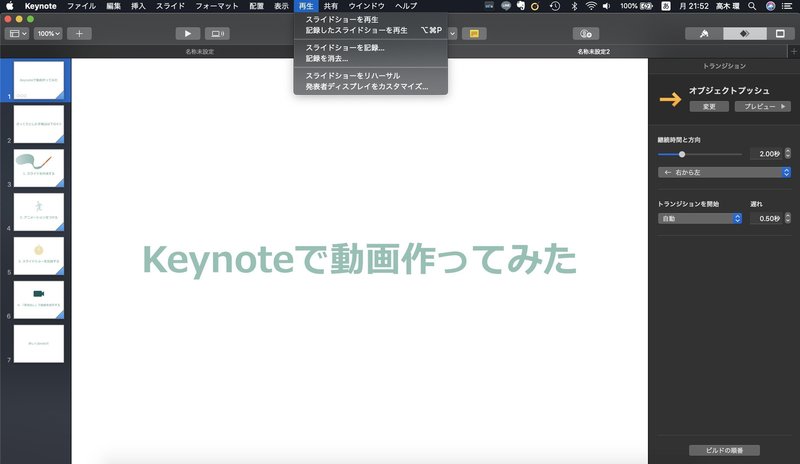This screenshot has height=464, width=800.
Task: Click the yellow Comment icon in toolbar
Action: point(474,34)
